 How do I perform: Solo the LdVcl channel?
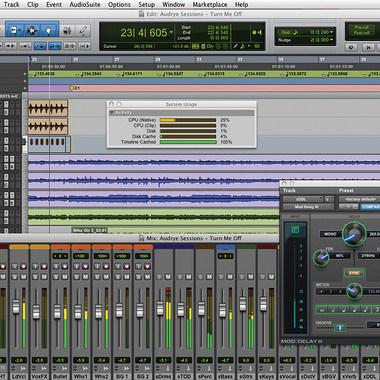pos(15,277)
